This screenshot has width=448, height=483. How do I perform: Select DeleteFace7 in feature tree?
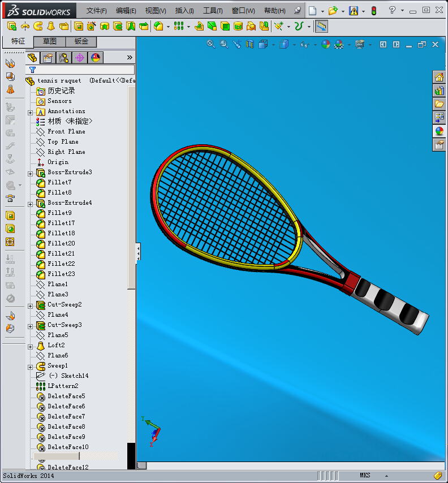(x=61, y=416)
